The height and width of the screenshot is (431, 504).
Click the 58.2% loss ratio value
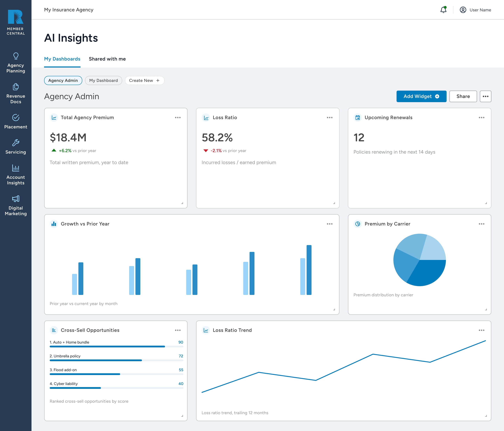[217, 138]
